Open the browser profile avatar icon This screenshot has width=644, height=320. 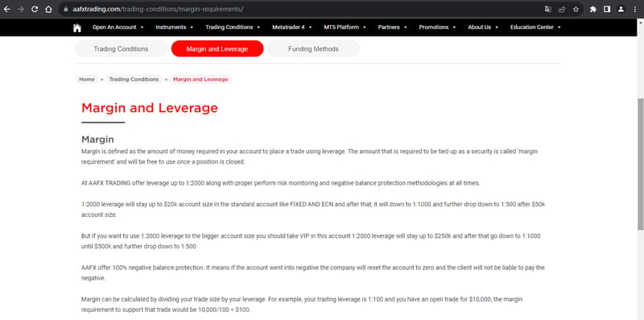[x=621, y=9]
